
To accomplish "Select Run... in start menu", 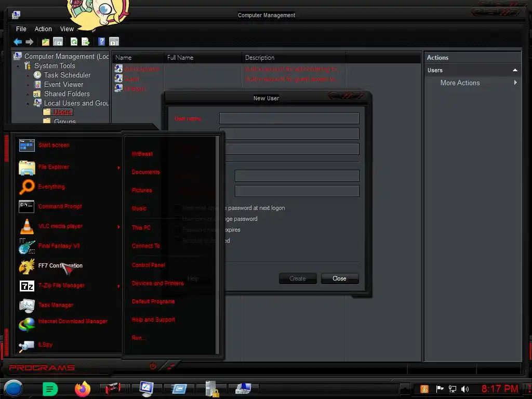I will point(138,338).
